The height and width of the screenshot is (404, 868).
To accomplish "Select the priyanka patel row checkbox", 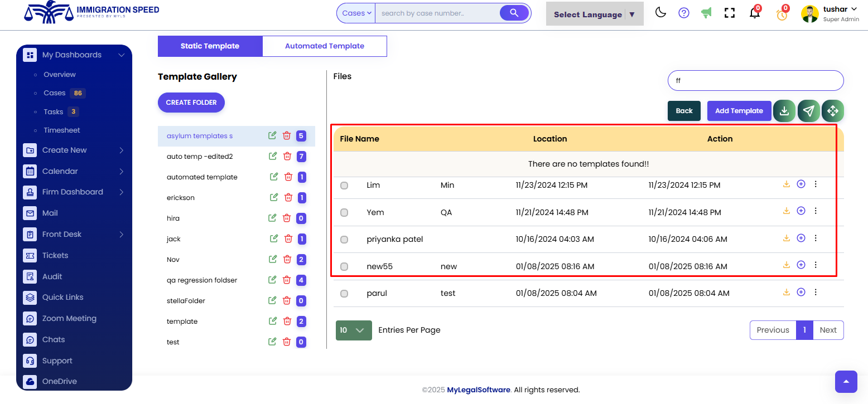I will pyautogui.click(x=344, y=240).
